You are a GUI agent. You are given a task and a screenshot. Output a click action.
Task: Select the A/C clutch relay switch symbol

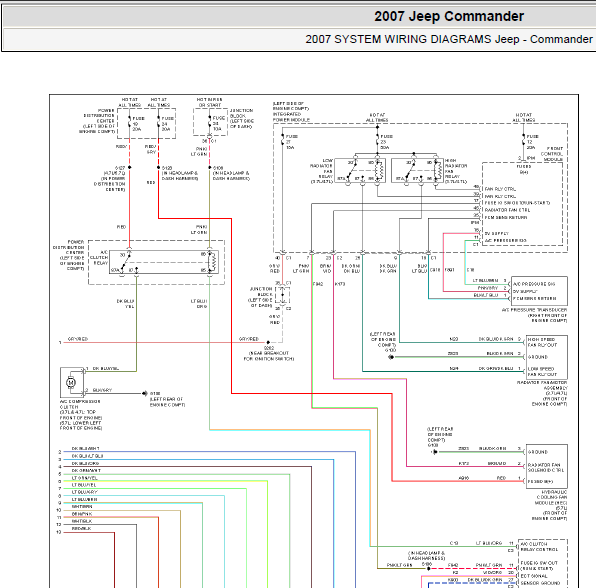pyautogui.click(x=125, y=262)
